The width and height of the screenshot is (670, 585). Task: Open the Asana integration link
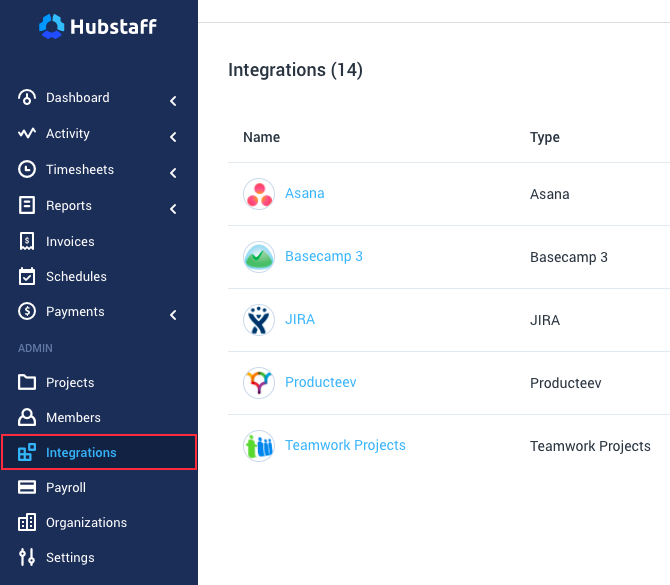pos(305,193)
